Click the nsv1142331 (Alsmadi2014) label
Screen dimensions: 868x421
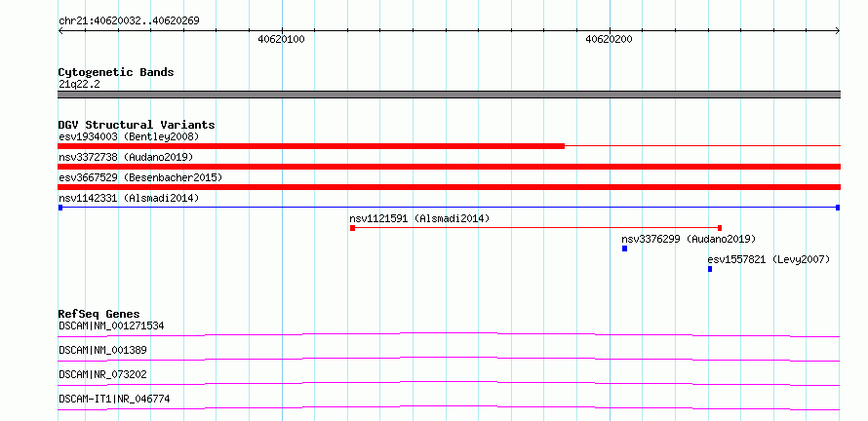click(129, 198)
